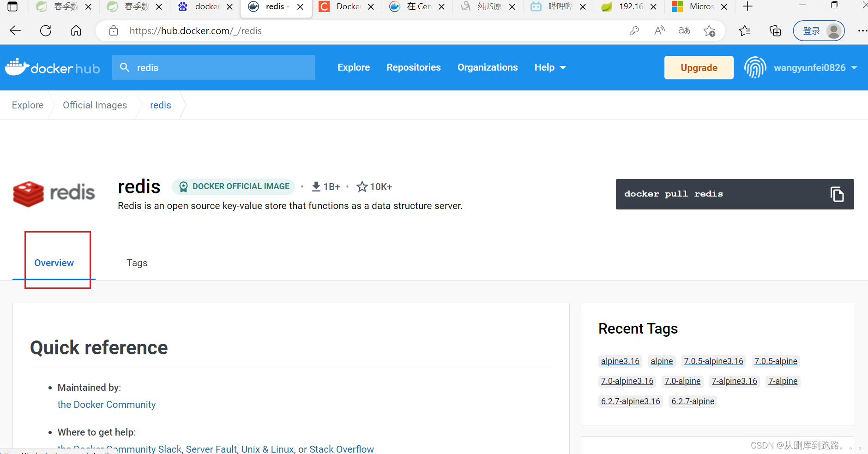Click the Explore breadcrumb link

coord(28,105)
